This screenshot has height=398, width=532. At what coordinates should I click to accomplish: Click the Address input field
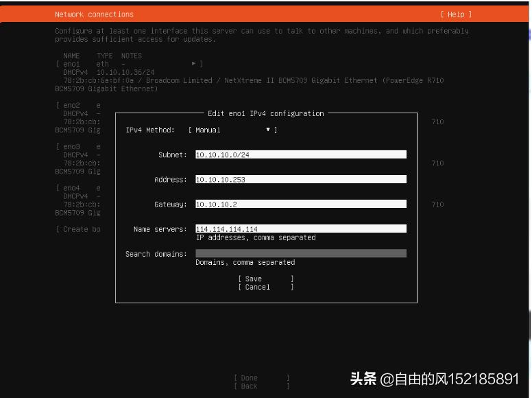300,179
